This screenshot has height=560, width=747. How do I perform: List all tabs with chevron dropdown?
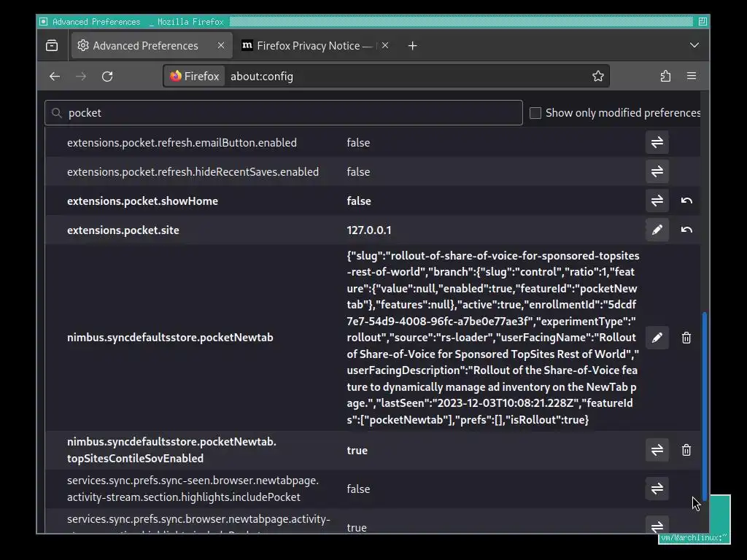point(694,45)
